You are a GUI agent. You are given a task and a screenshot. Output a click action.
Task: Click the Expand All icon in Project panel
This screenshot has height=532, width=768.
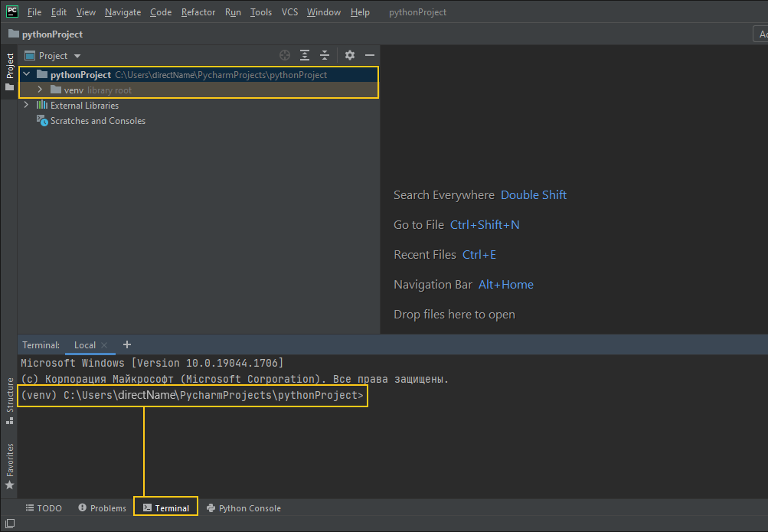[305, 55]
